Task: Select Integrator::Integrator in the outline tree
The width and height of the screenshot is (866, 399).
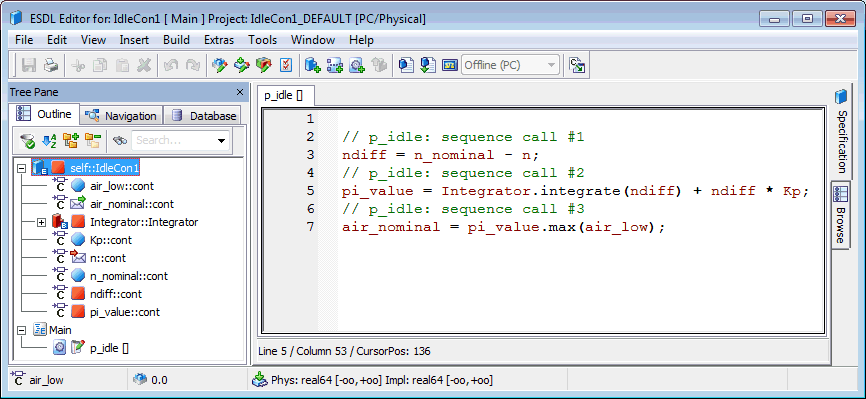Action: pyautogui.click(x=144, y=222)
